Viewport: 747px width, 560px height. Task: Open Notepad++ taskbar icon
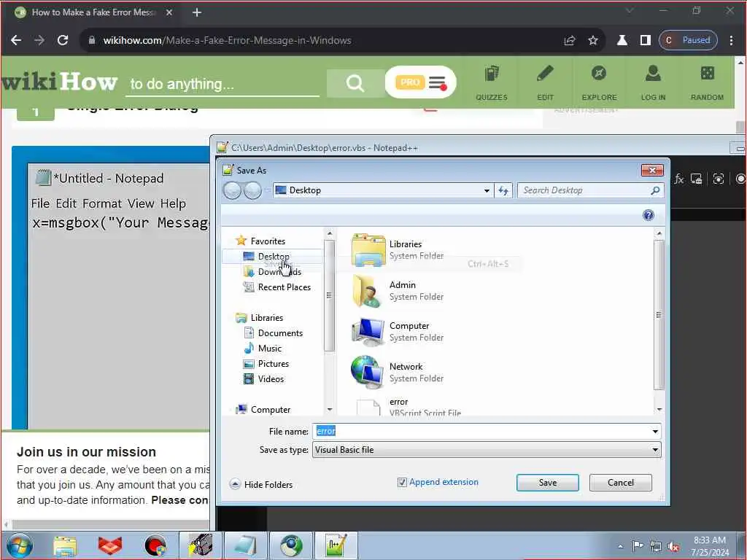[x=336, y=545]
